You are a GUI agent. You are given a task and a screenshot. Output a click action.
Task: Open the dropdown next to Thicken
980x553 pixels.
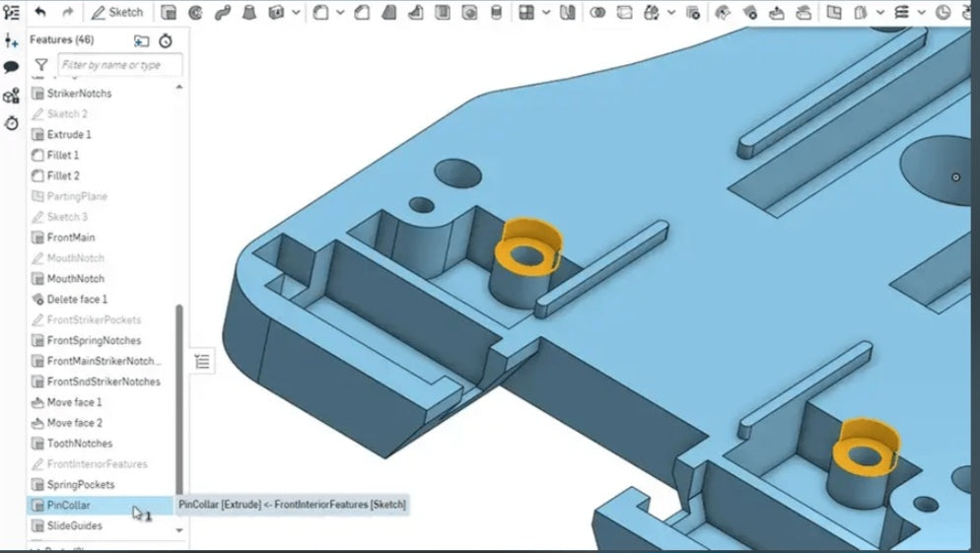pos(296,13)
